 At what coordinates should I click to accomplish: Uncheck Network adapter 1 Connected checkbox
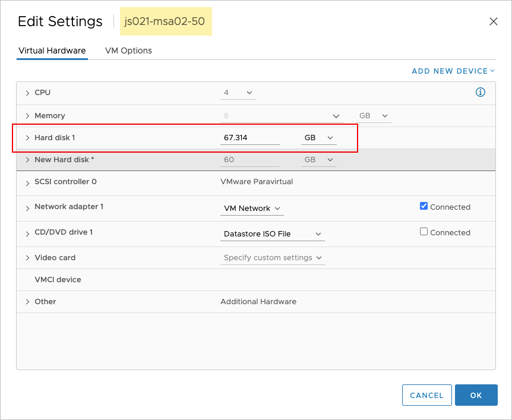point(423,206)
